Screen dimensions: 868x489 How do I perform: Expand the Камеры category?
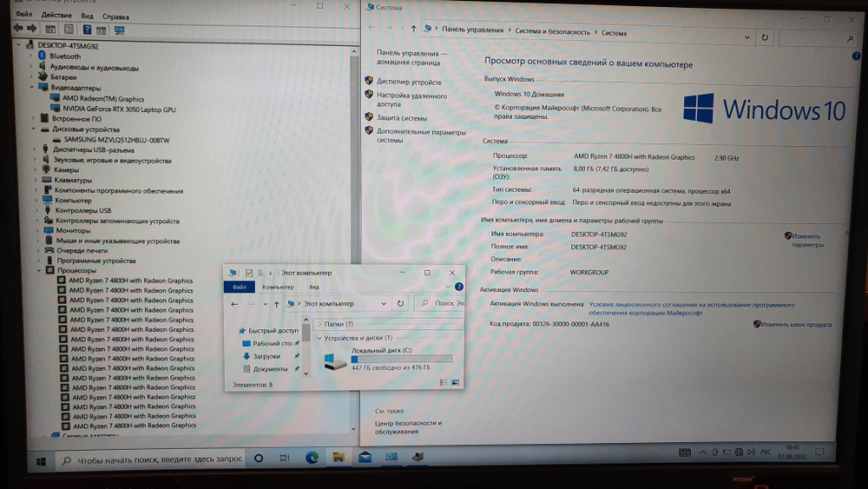point(36,169)
